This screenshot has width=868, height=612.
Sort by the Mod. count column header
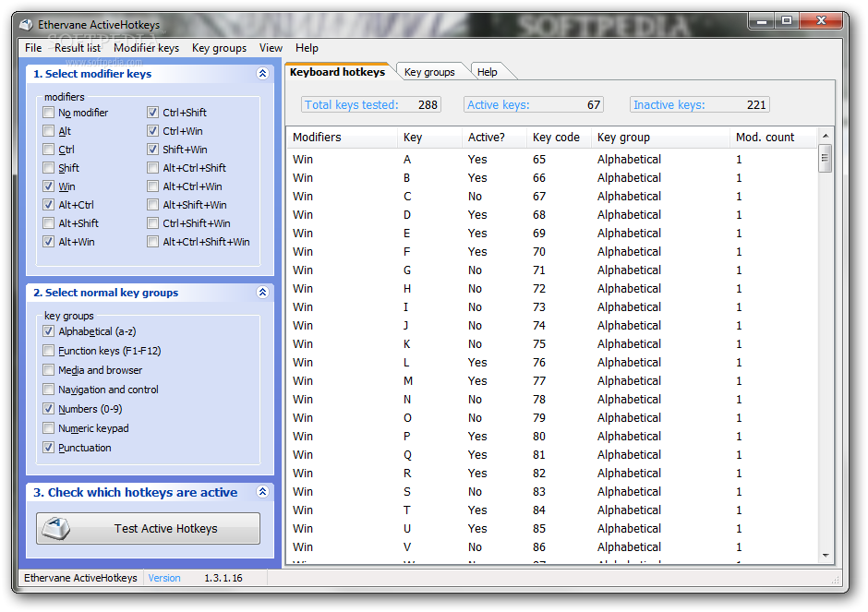[x=774, y=138]
